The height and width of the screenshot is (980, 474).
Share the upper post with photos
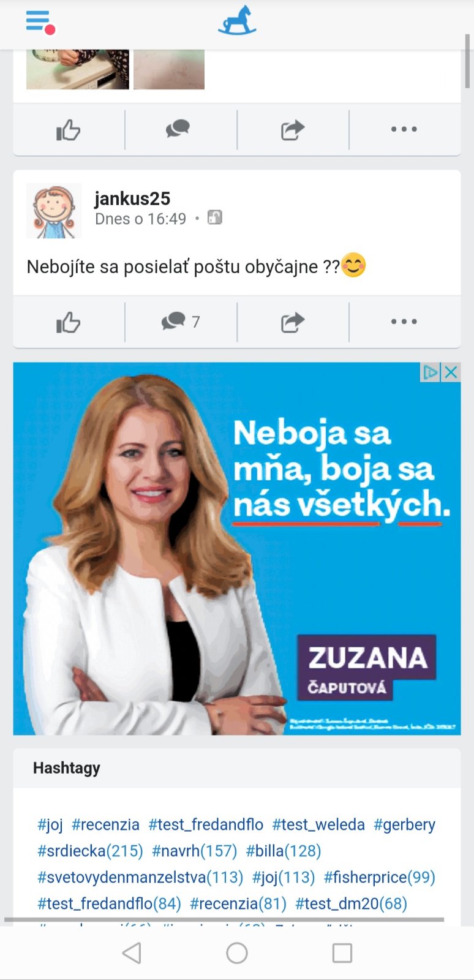coord(293,129)
